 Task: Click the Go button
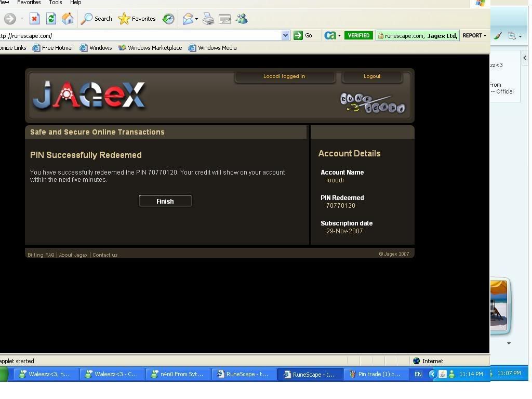tap(303, 35)
